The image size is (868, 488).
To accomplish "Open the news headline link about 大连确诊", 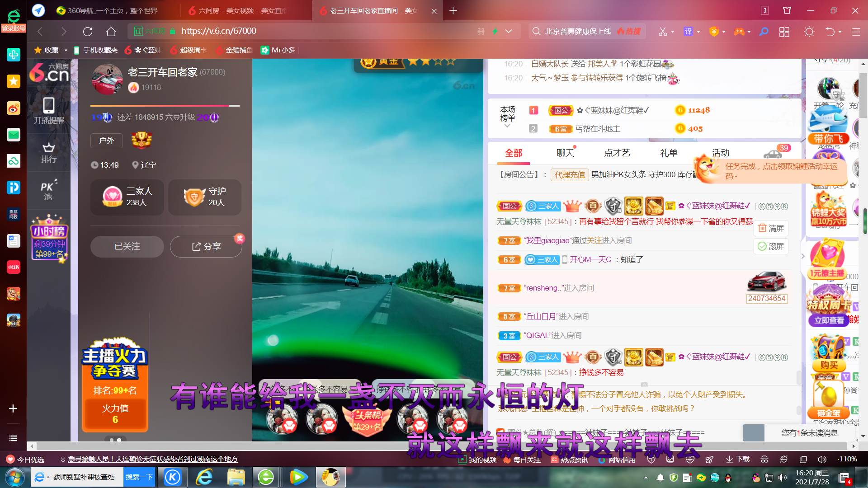I will pos(153,459).
